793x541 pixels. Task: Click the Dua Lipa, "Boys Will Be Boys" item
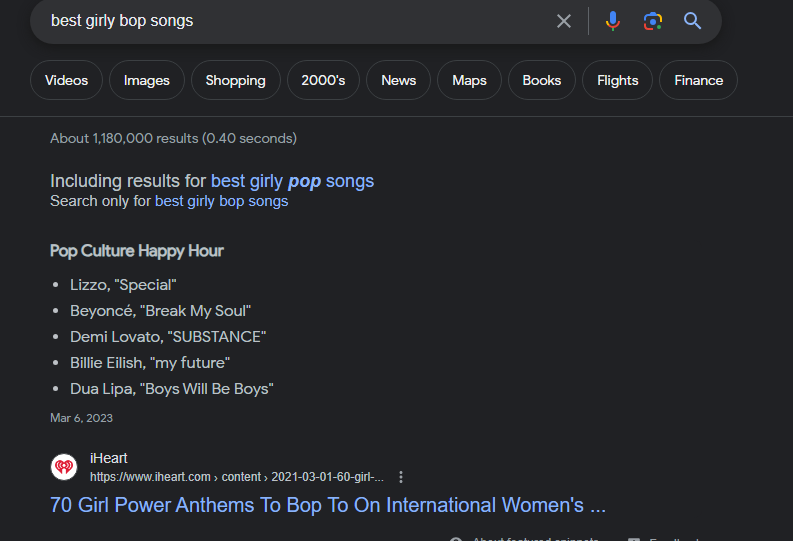(171, 389)
